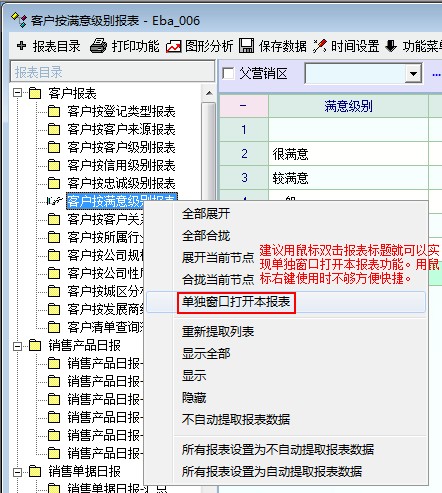Select tree item 客户按忠诚级别报表
Viewport: 442px width, 493px height.
[x=121, y=183]
